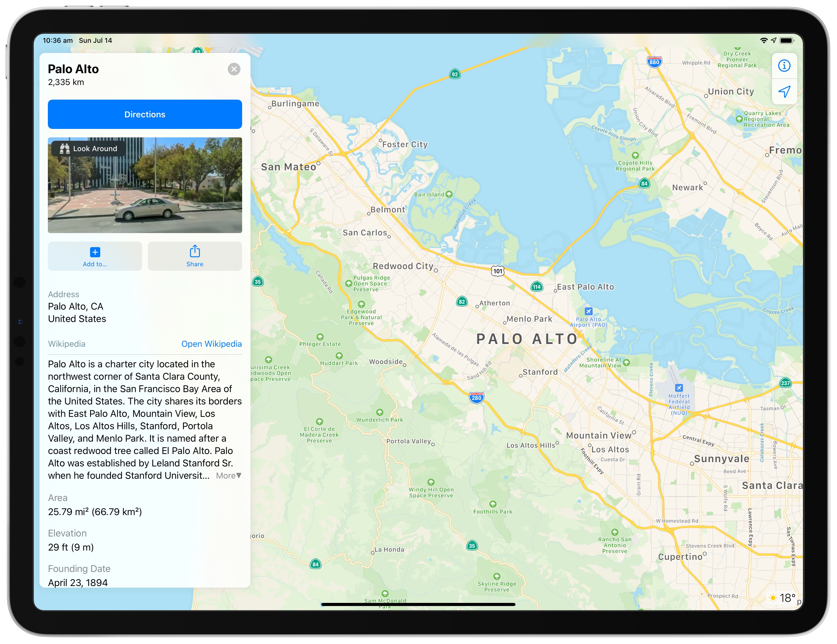Tap the Moffett Federal Airfield airport icon
This screenshot has height=644, width=837.
pyautogui.click(x=679, y=388)
